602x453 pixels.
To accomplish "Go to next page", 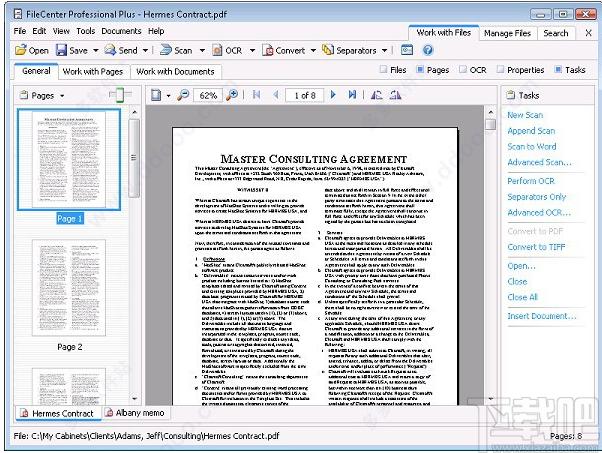I will [333, 95].
